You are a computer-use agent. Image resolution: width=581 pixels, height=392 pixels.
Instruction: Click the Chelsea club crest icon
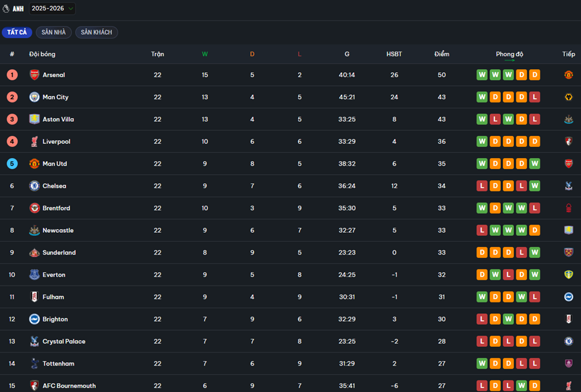coord(34,186)
